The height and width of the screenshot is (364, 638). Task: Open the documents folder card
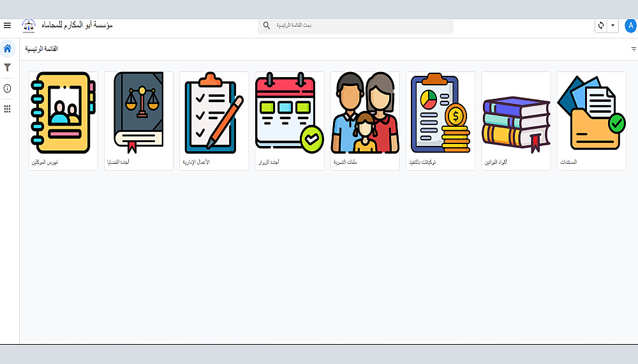tap(591, 120)
